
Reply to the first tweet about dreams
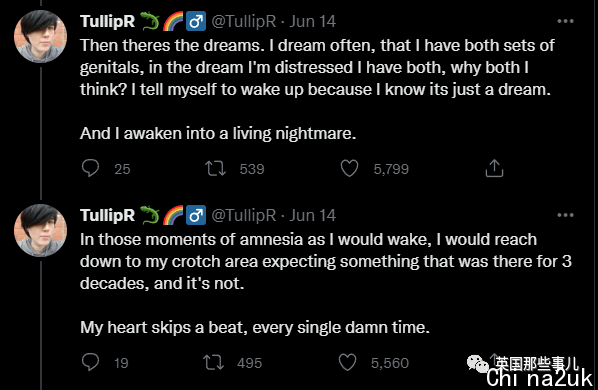tap(90, 168)
